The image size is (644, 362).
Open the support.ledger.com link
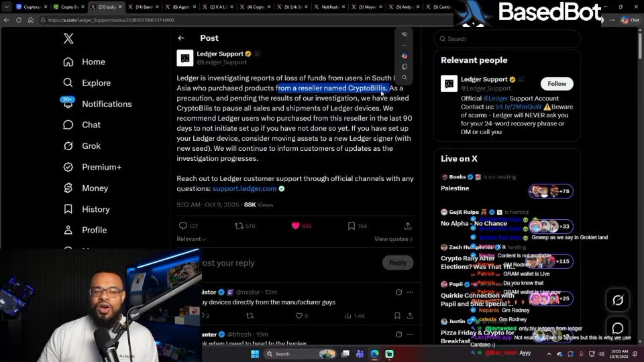244,188
